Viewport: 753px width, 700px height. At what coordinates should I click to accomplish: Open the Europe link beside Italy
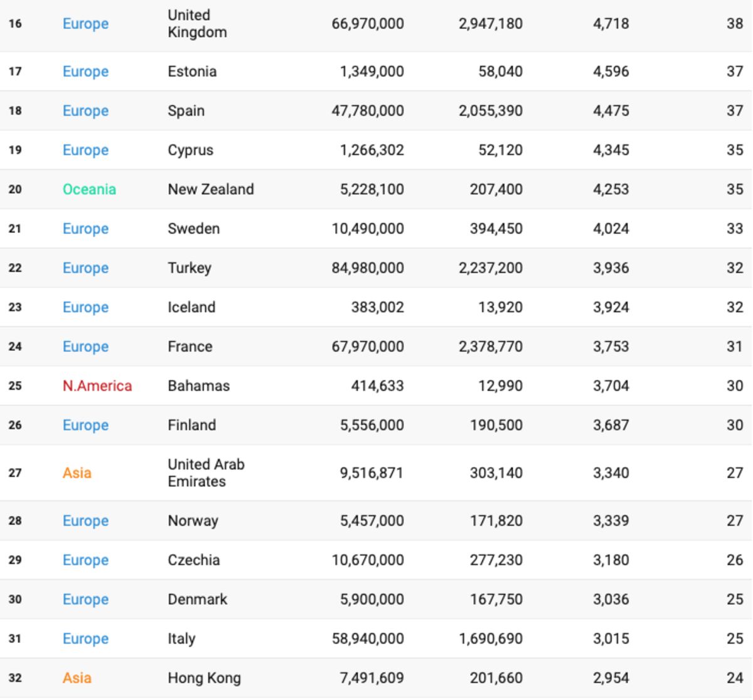tap(85, 639)
